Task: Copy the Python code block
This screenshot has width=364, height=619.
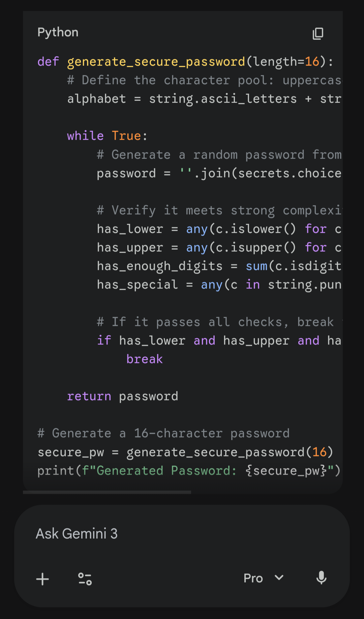Action: 318,33
